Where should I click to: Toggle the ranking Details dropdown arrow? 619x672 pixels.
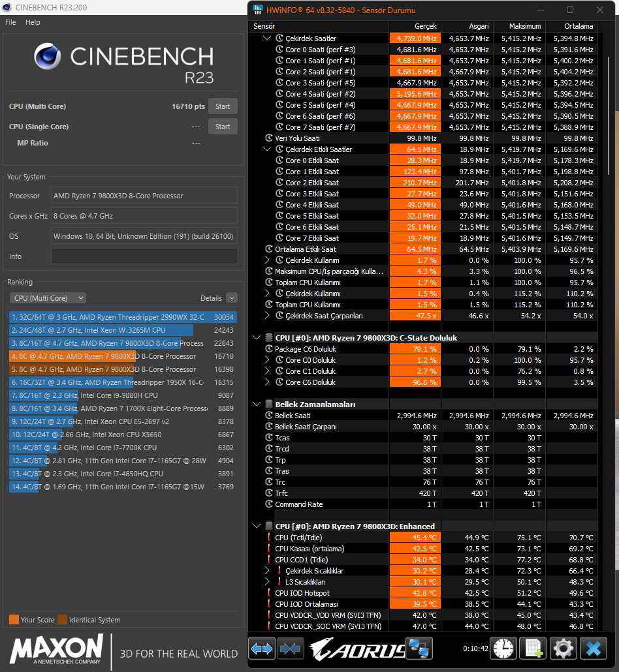[232, 298]
